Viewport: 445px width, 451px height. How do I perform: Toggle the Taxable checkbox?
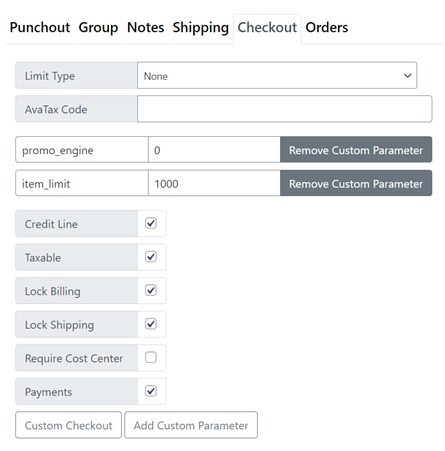151,257
